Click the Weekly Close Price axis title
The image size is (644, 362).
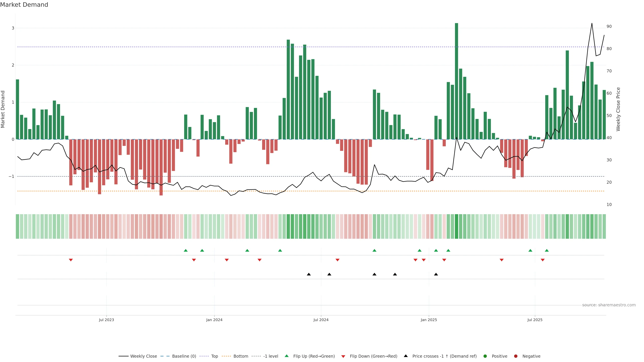click(x=618, y=109)
